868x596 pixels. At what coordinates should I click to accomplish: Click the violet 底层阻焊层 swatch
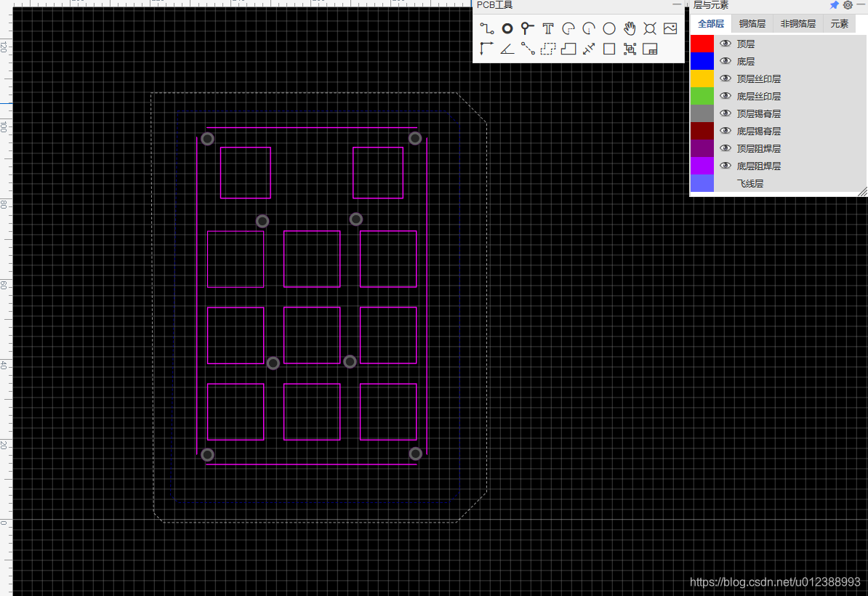click(x=702, y=166)
